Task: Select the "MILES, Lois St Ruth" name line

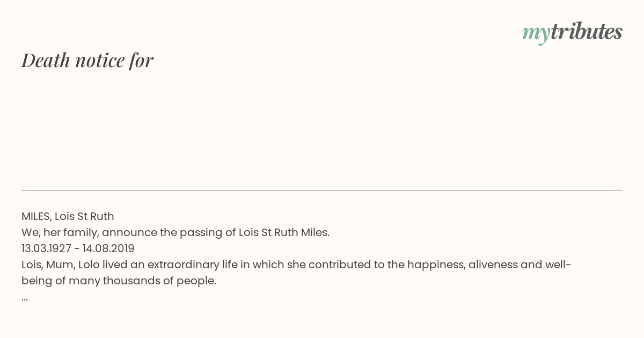Action: tap(68, 216)
